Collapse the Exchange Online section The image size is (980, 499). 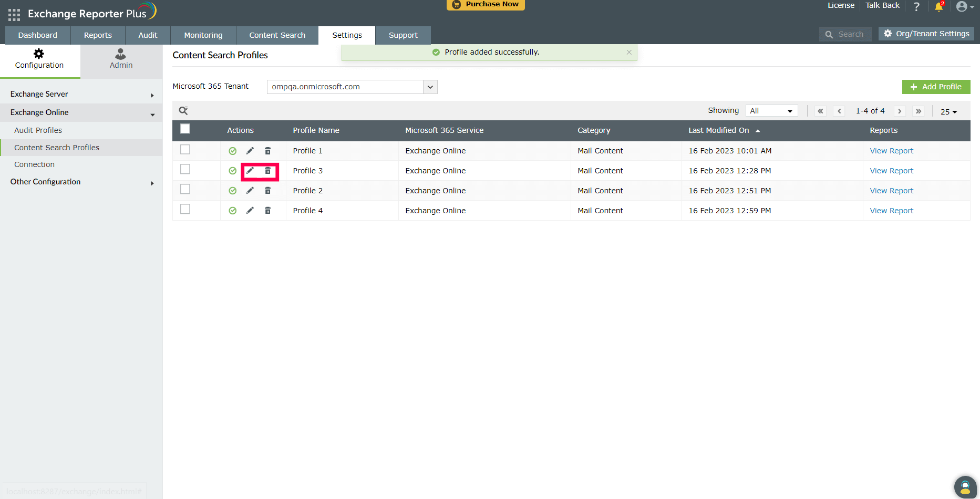tap(81, 112)
